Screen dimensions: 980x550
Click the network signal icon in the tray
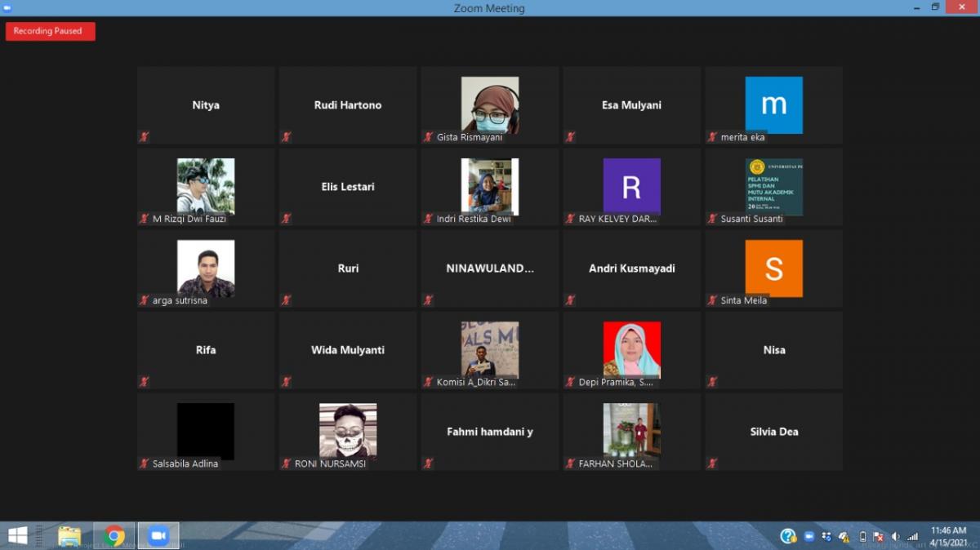912,536
